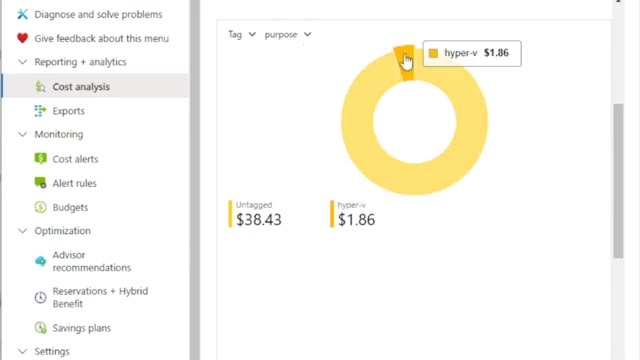Viewport: 640px width, 360px height.
Task: Open Savings plans page
Action: click(x=82, y=328)
